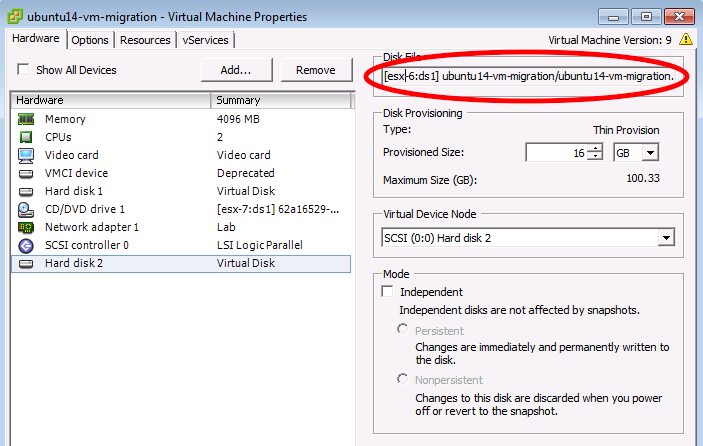
Task: Click the Network adapter 1 icon
Action: [x=26, y=227]
